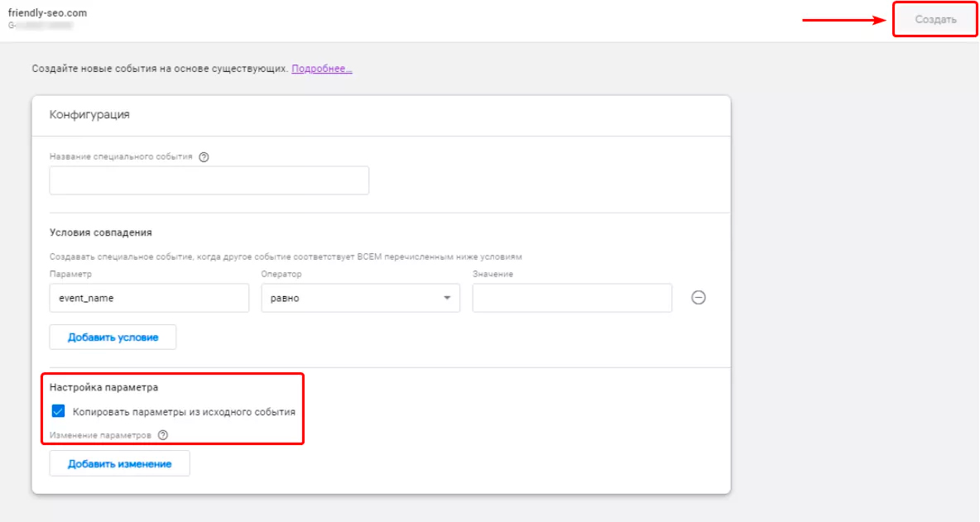Focus the empty Значение field
Screen dimensions: 980x522
[x=572, y=298]
